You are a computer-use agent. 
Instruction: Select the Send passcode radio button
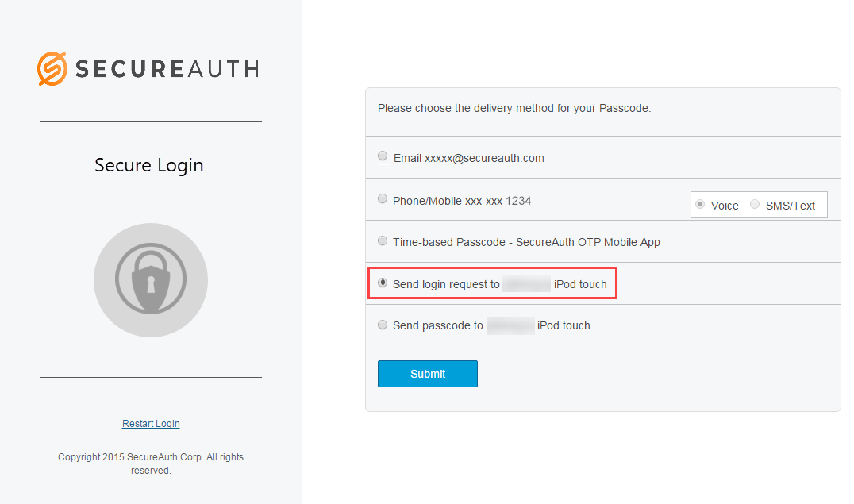point(383,325)
